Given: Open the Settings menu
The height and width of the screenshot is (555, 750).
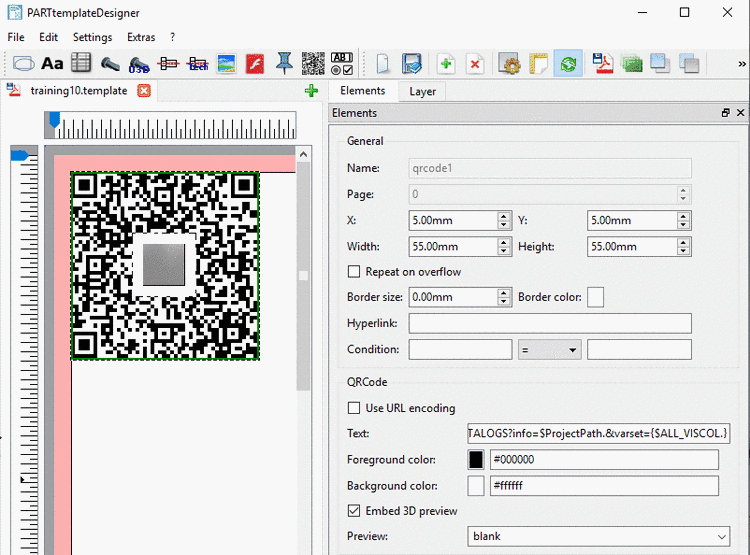Looking at the screenshot, I should pyautogui.click(x=92, y=37).
